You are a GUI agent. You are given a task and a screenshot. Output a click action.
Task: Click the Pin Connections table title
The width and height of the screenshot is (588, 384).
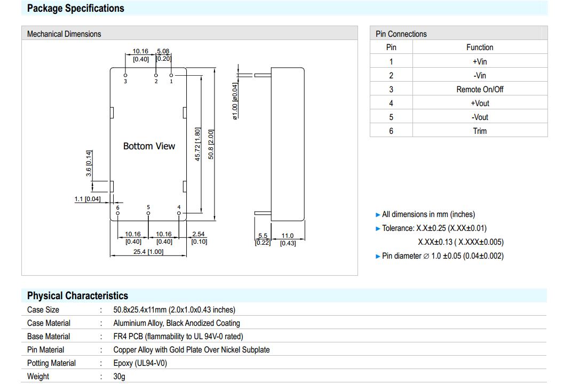[401, 34]
